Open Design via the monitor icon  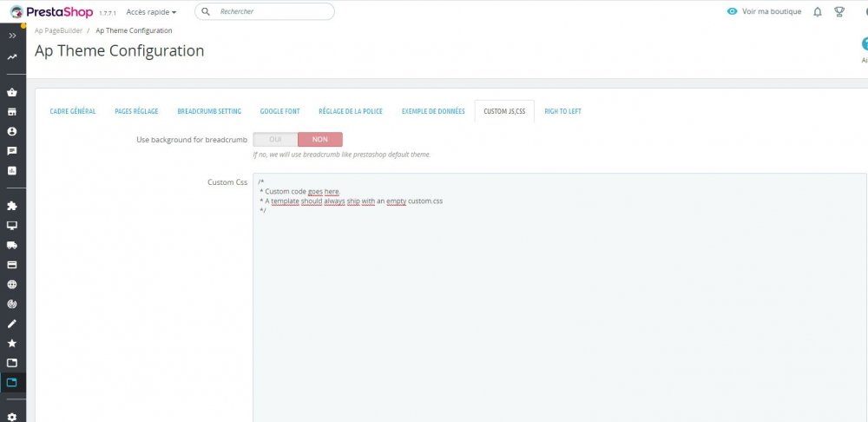[12, 226]
